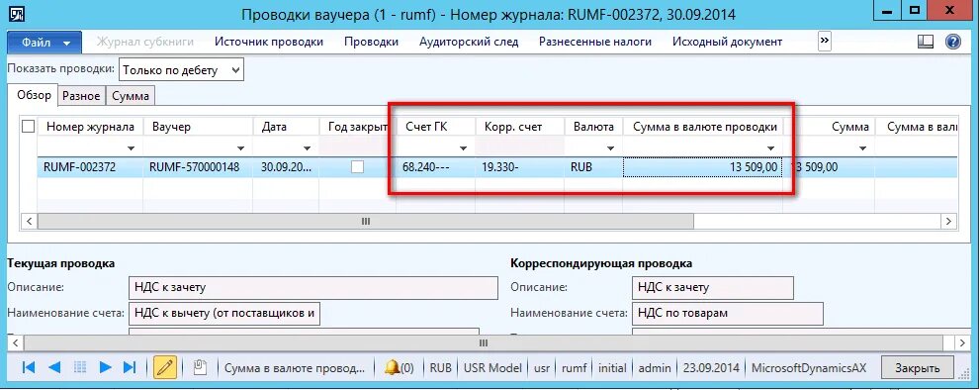980x390 pixels.
Task: Switch to the Разное tab
Action: (x=81, y=96)
